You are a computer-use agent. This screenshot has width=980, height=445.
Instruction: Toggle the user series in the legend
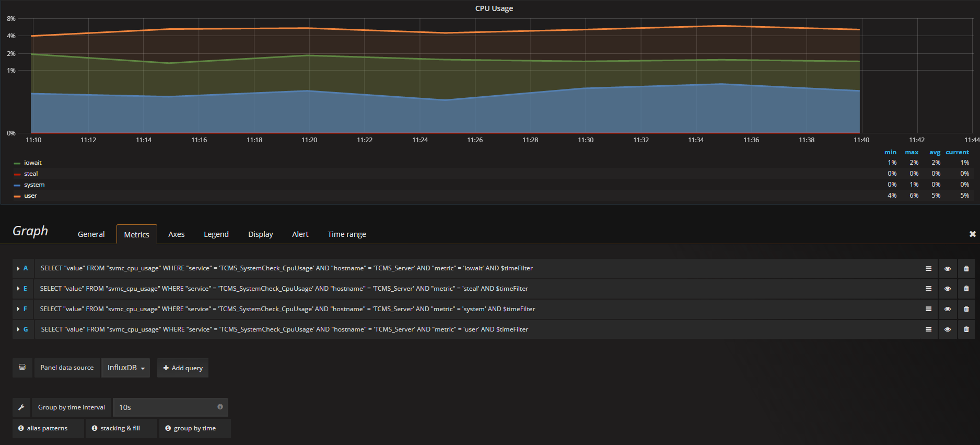click(x=30, y=196)
